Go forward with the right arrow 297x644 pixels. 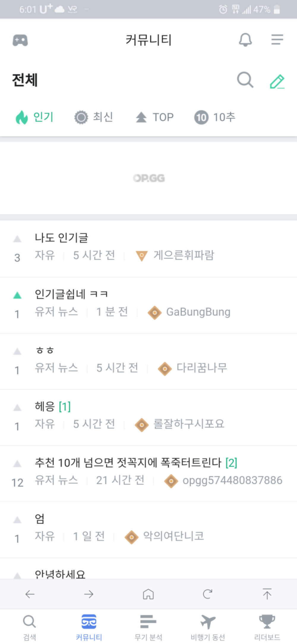(x=89, y=594)
